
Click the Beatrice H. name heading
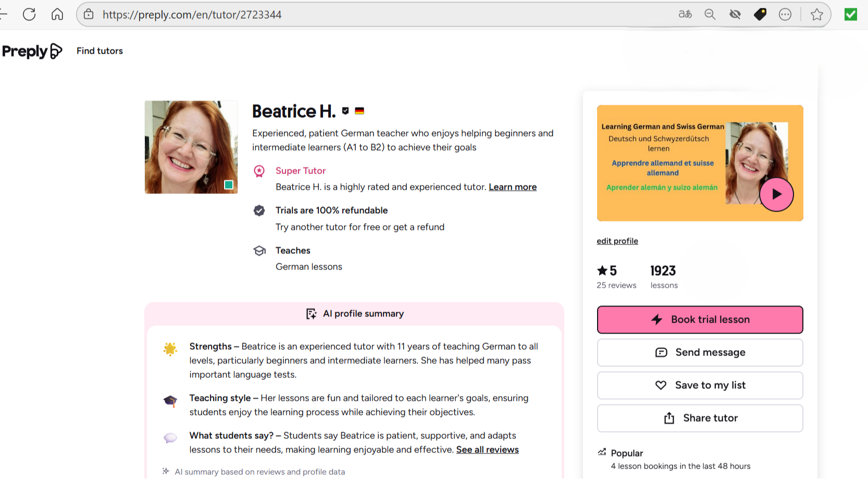tap(294, 111)
